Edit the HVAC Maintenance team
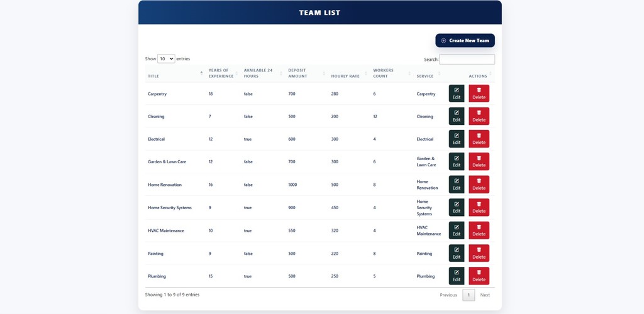Viewport: 644px width, 314px height. pos(457,230)
